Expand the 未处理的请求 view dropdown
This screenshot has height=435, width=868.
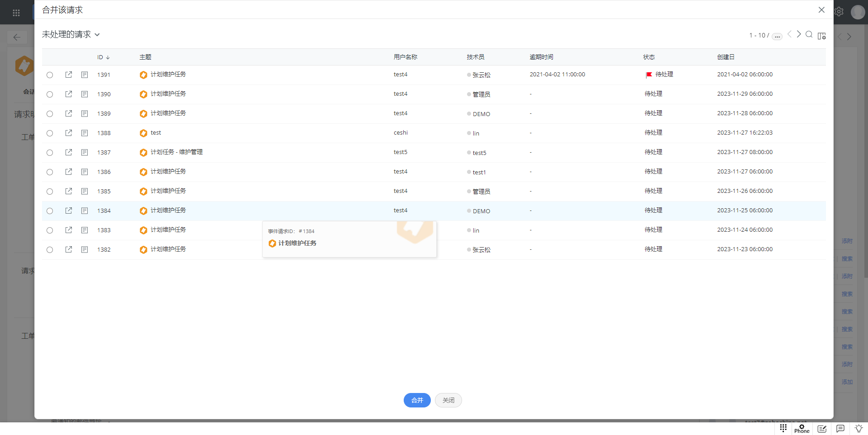click(71, 34)
